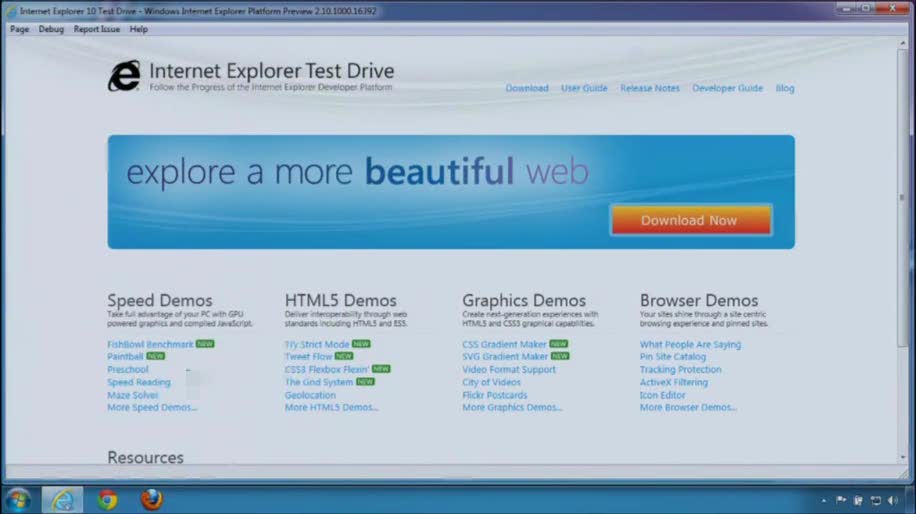
Task: Click More Graphics Demos link
Action: coord(512,408)
